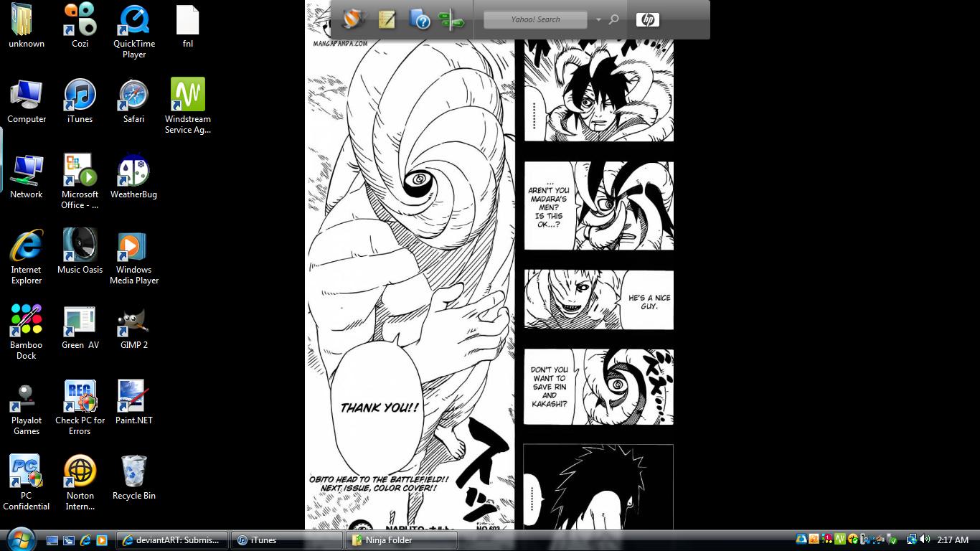The height and width of the screenshot is (551, 980).
Task: Open the WeatherBug desktop shortcut
Action: (133, 177)
